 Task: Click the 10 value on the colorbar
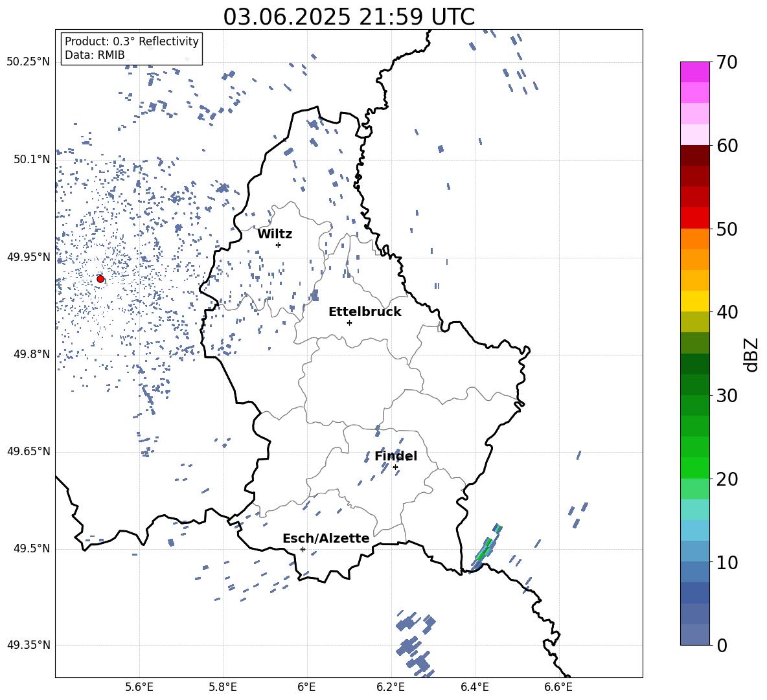(x=727, y=563)
